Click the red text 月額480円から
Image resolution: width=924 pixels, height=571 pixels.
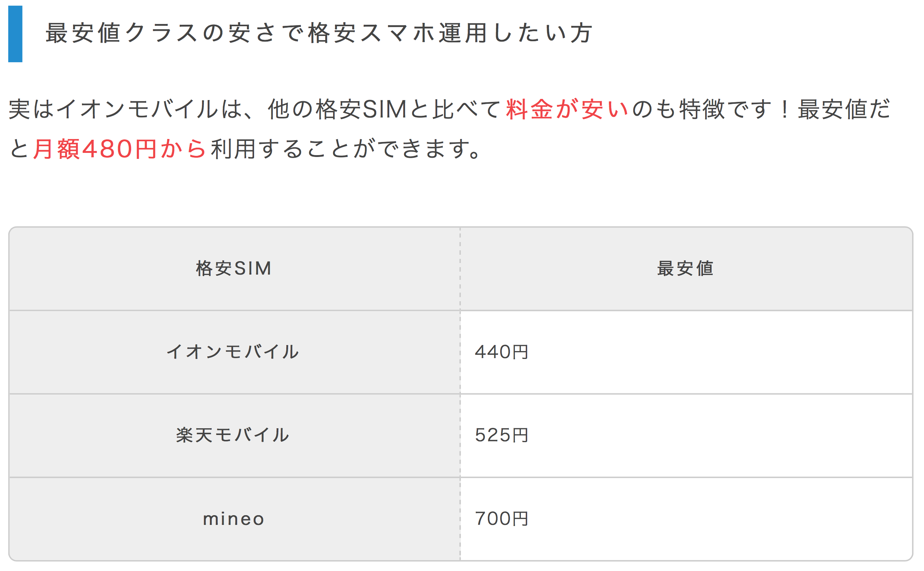point(120,149)
